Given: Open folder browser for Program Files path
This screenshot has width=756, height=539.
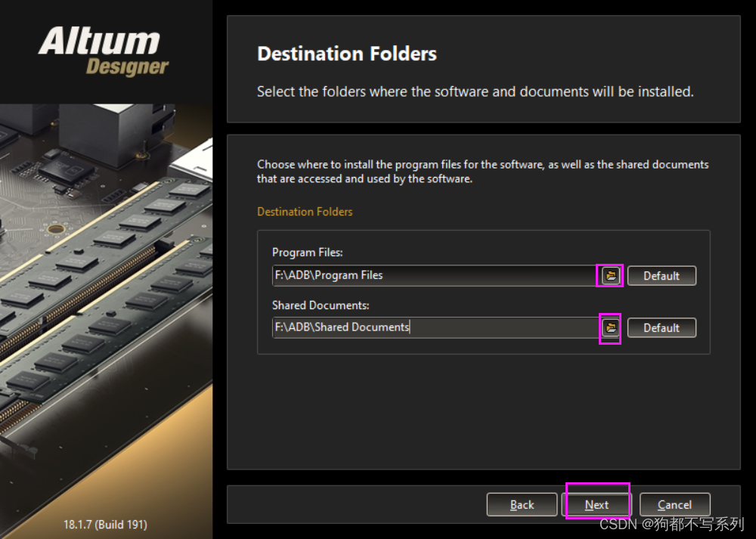Looking at the screenshot, I should [x=610, y=276].
